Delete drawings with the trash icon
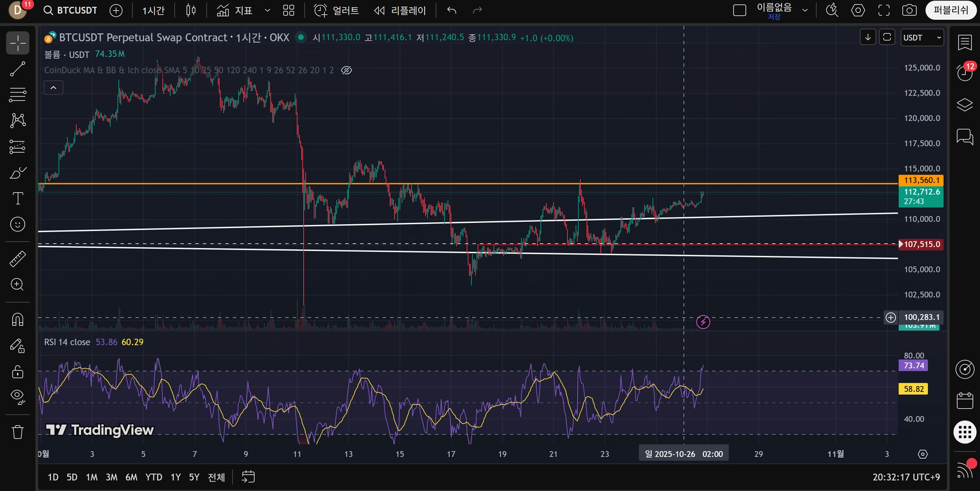Image resolution: width=980 pixels, height=491 pixels. tap(18, 432)
